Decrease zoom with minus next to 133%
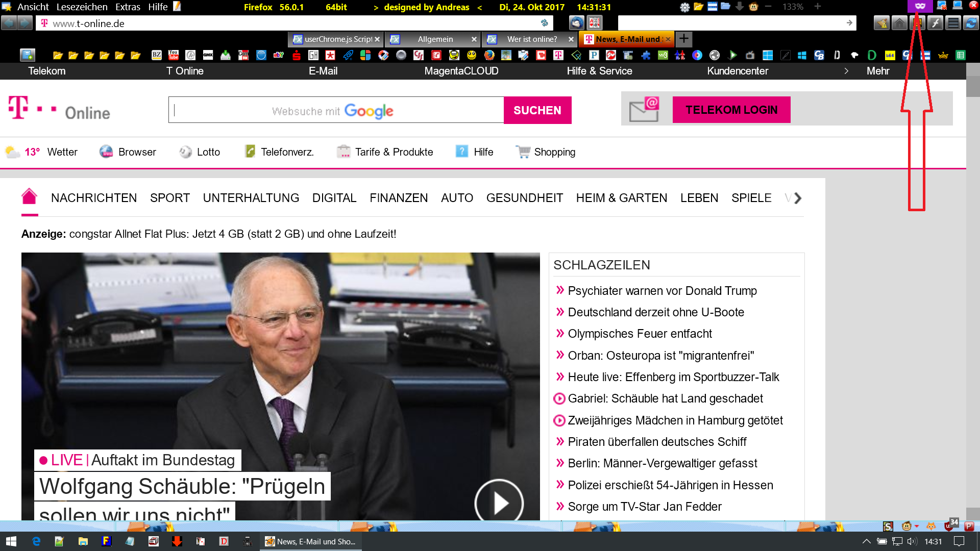Image resolution: width=980 pixels, height=551 pixels. (768, 7)
